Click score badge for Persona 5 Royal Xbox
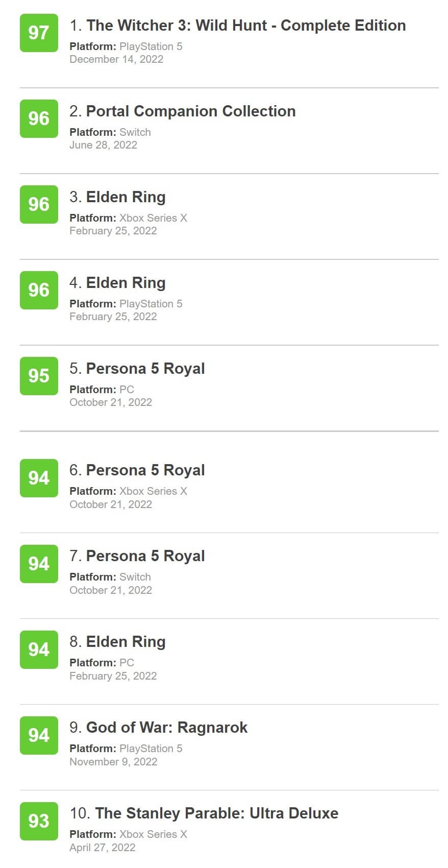The image size is (448, 868). coord(39,478)
